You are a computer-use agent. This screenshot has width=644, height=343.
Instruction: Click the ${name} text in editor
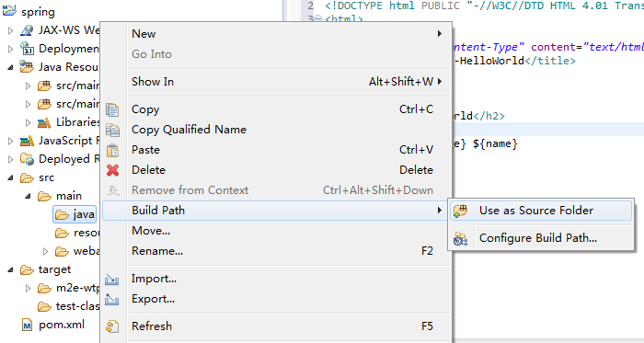495,143
